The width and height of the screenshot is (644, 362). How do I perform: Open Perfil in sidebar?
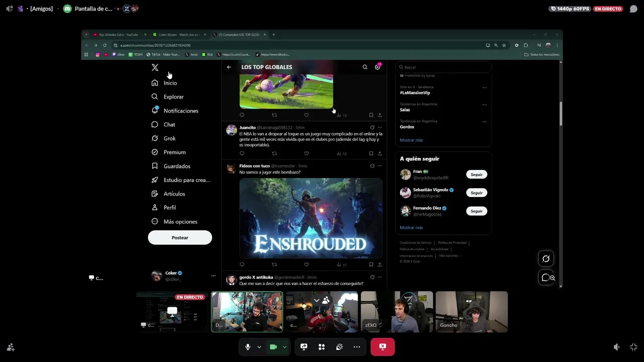[163, 208]
